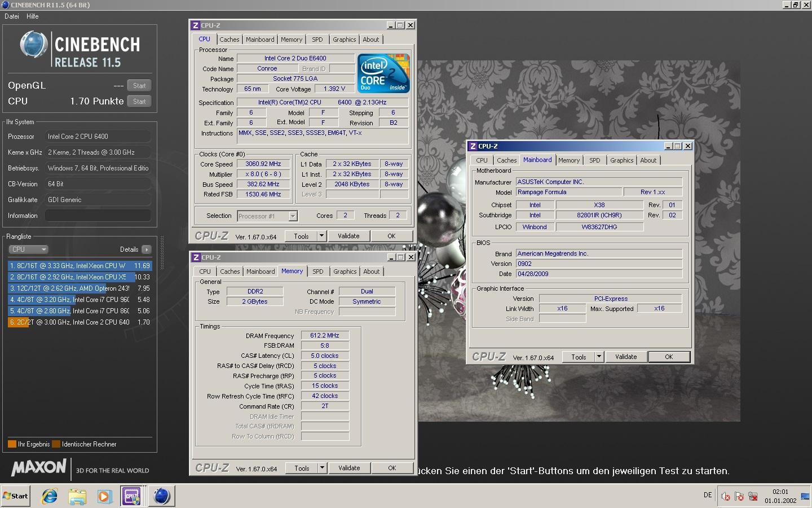Click OK in the Memory window

pos(392,468)
